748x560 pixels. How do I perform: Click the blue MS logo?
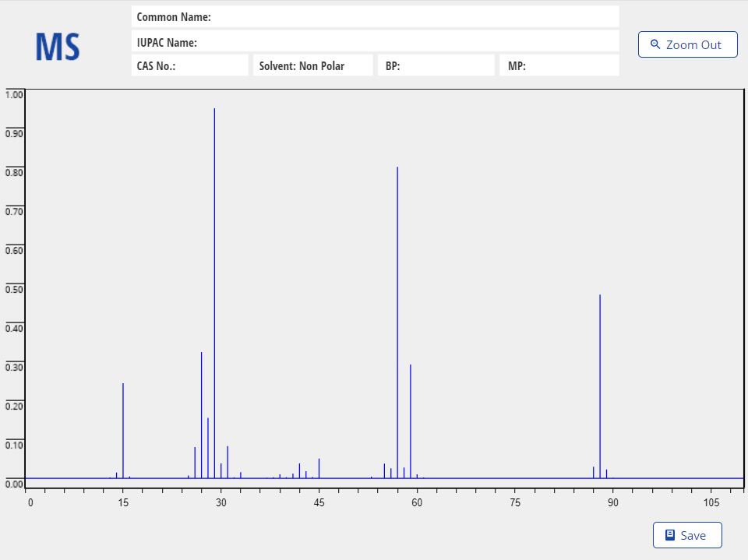pos(57,47)
